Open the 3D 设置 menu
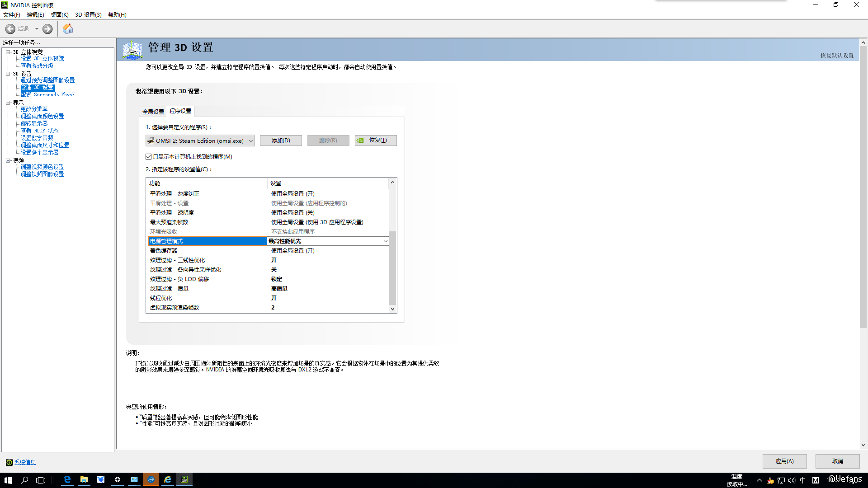The image size is (868, 488). [x=88, y=14]
